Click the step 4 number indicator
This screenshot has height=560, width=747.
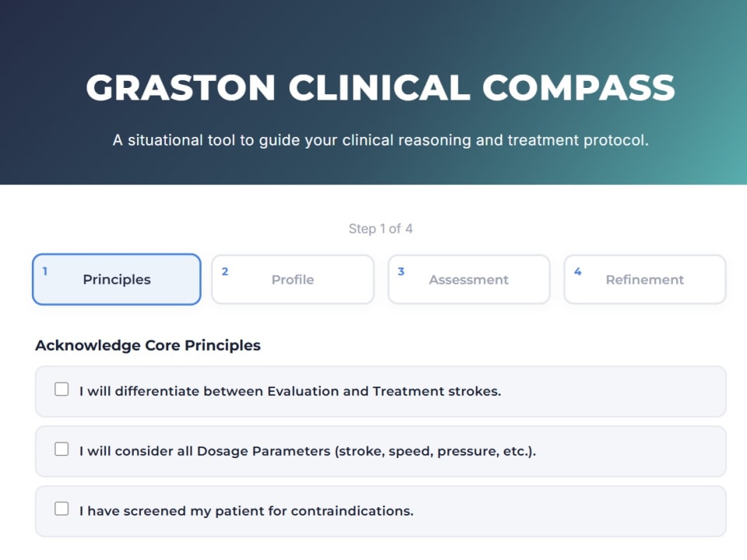click(577, 271)
